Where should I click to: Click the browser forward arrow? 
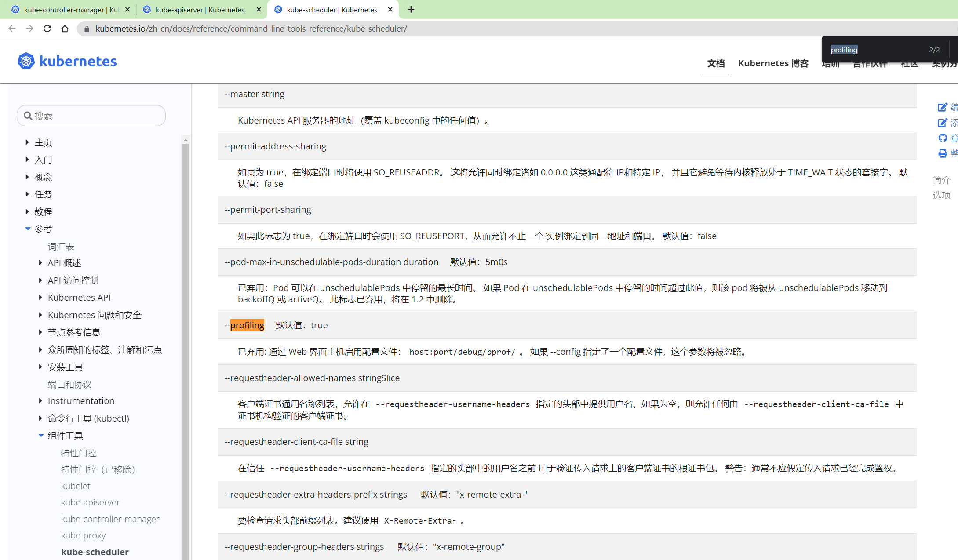[x=29, y=29]
